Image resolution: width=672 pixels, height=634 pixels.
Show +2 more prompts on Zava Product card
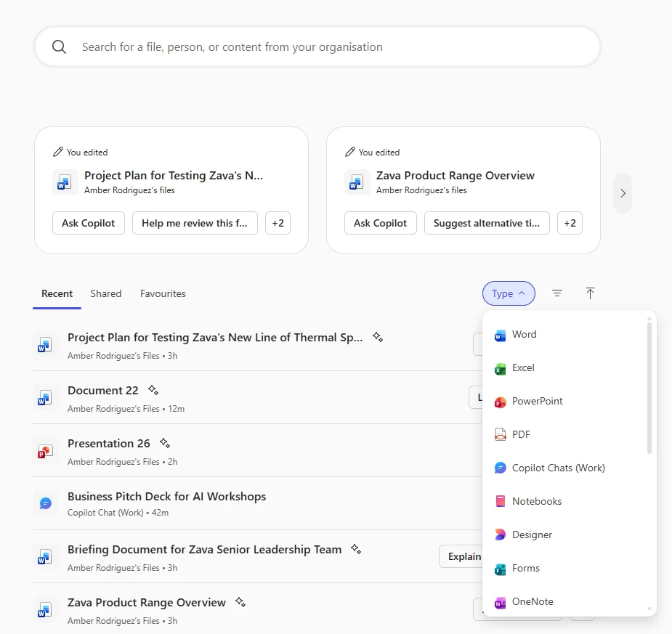click(570, 223)
